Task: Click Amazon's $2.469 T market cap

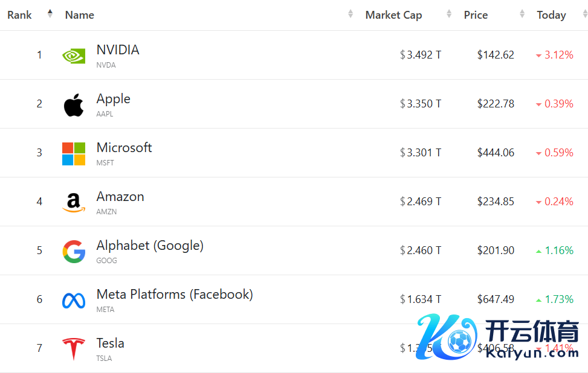Action: click(421, 202)
